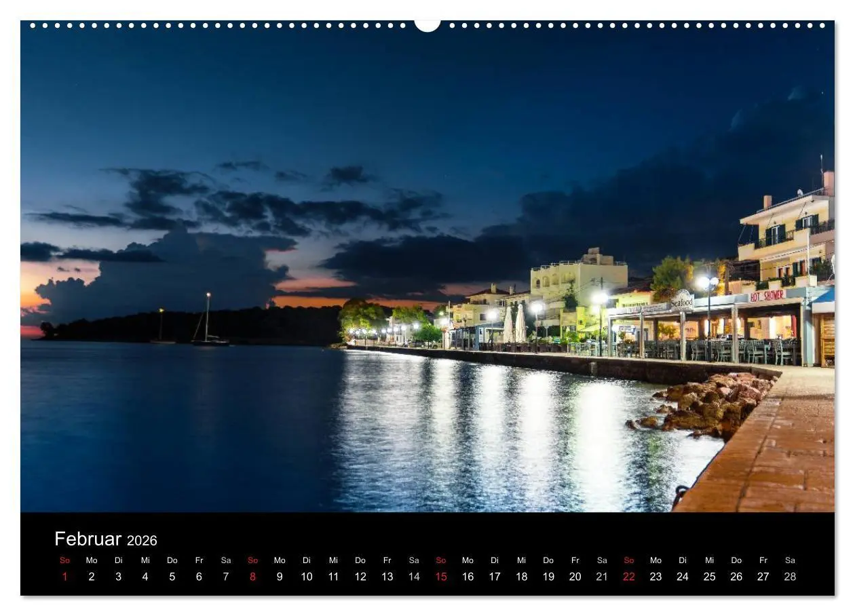Click date 4 under Mi
This screenshot has height=616, width=855.
tap(145, 577)
